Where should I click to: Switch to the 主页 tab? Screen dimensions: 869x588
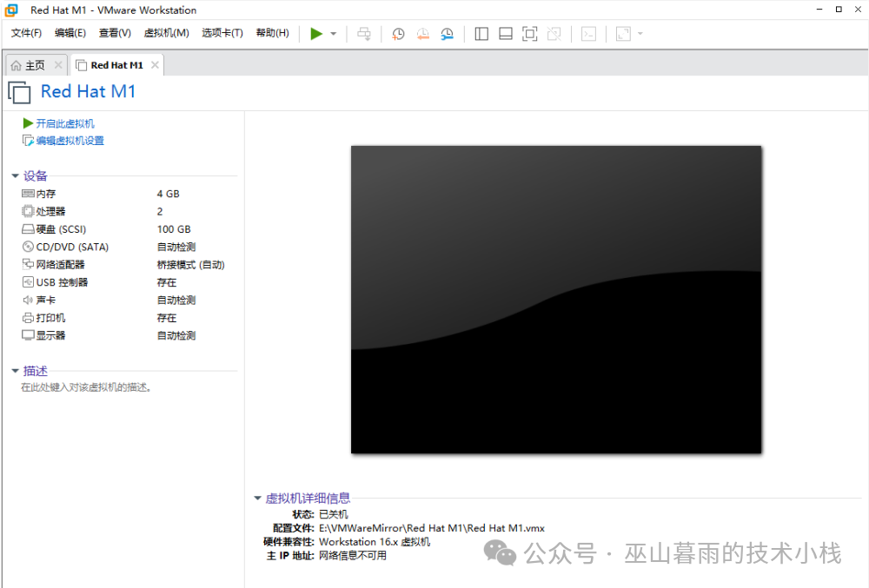(35, 65)
